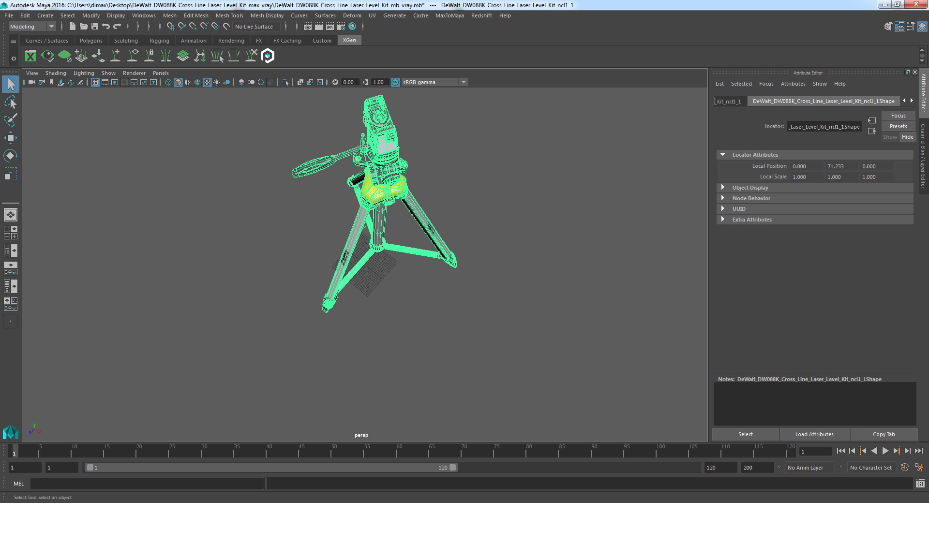Click the Select button at panel bottom
The width and height of the screenshot is (929, 560).
point(745,434)
